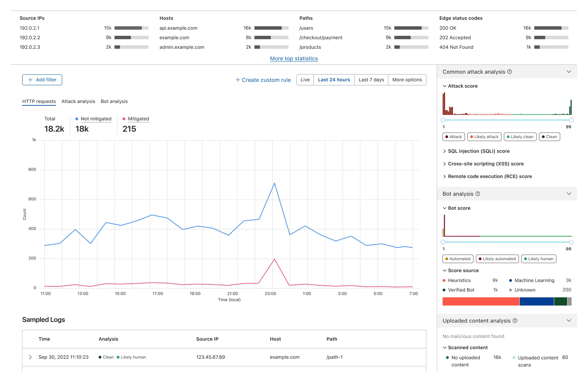The image size is (588, 371).
Task: Collapse the Common attack analysis panel chevron
Action: click(x=569, y=72)
